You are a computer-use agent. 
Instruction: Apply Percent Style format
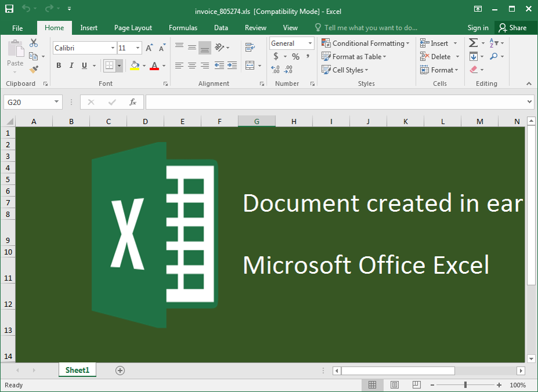click(x=296, y=56)
